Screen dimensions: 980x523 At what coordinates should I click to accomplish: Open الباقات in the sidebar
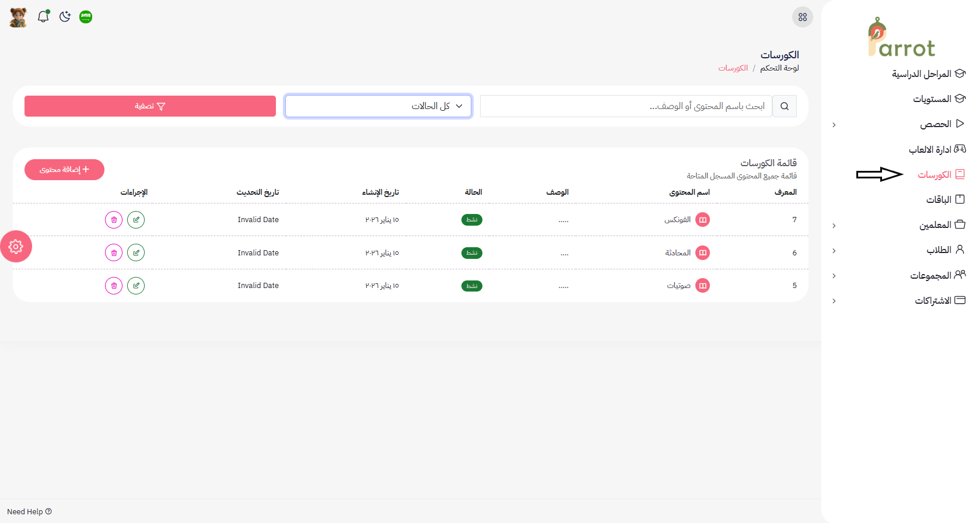coord(939,200)
